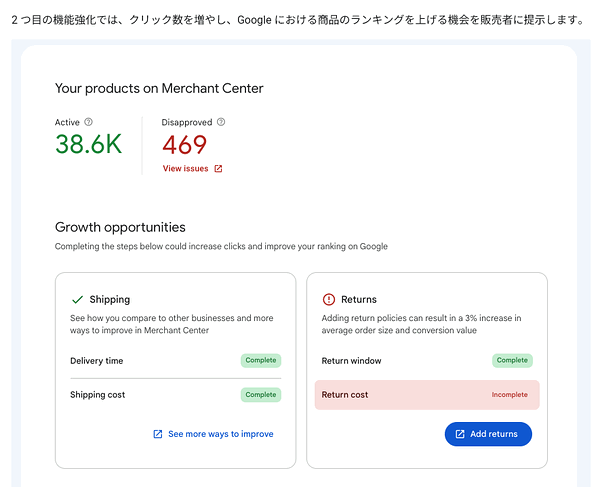600x487 pixels.
Task: Select the Return cost incomplete row
Action: 427,395
